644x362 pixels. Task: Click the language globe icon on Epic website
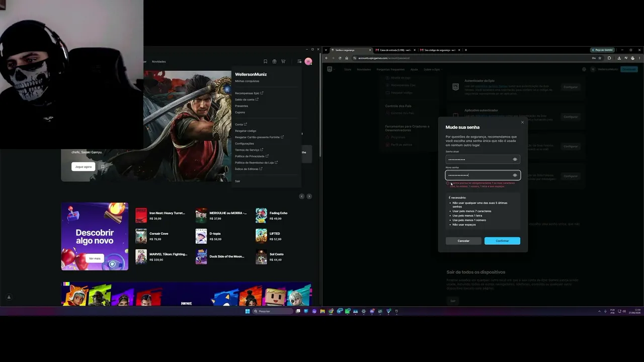pyautogui.click(x=584, y=69)
